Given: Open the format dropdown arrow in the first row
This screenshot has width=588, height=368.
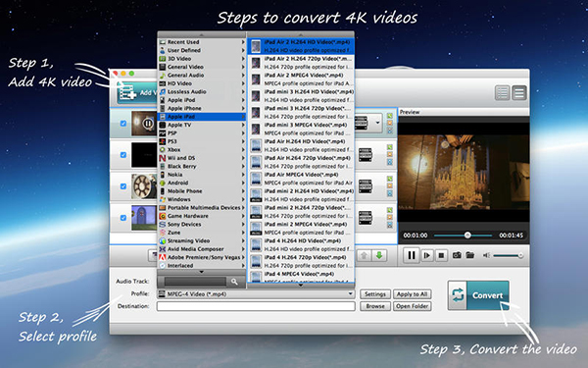Looking at the screenshot, I should coord(377,123).
